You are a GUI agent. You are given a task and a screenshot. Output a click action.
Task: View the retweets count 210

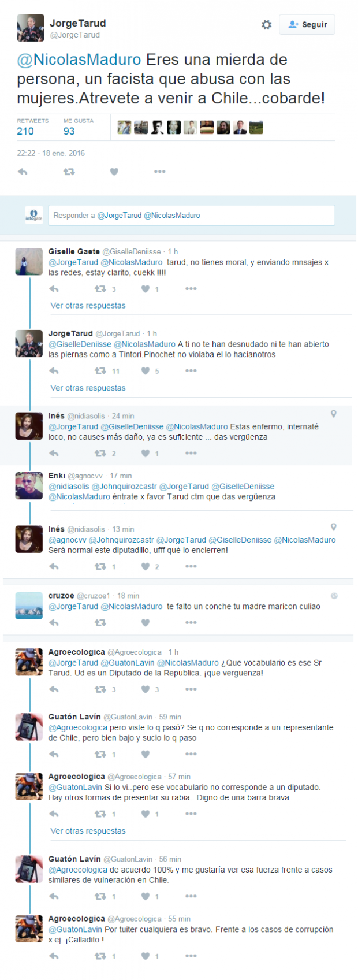pyautogui.click(x=25, y=131)
